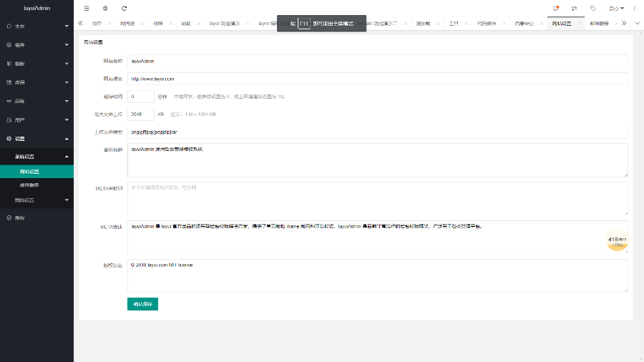This screenshot has width=644, height=362.
Task: Switch to the 代码修饰 tab
Action: click(x=487, y=24)
